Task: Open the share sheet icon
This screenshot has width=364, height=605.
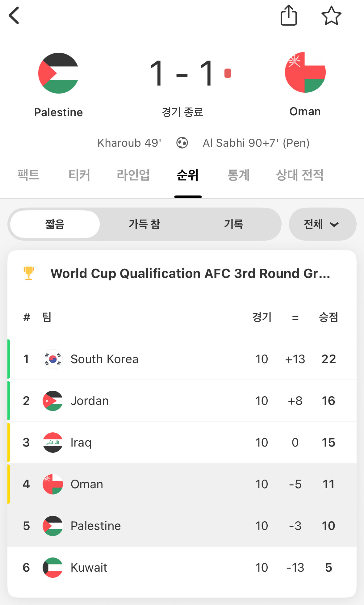Action: pos(289,15)
